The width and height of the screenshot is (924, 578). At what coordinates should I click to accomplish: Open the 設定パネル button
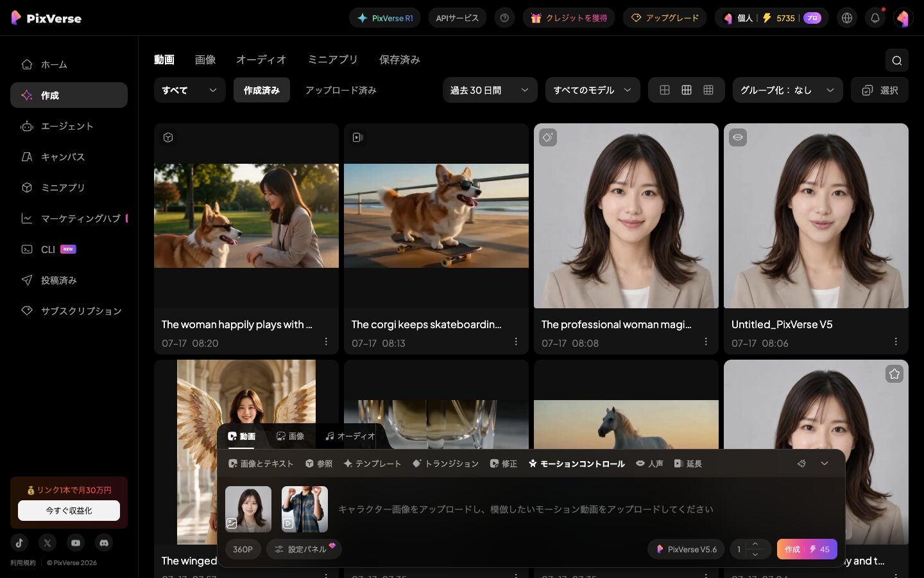[304, 549]
